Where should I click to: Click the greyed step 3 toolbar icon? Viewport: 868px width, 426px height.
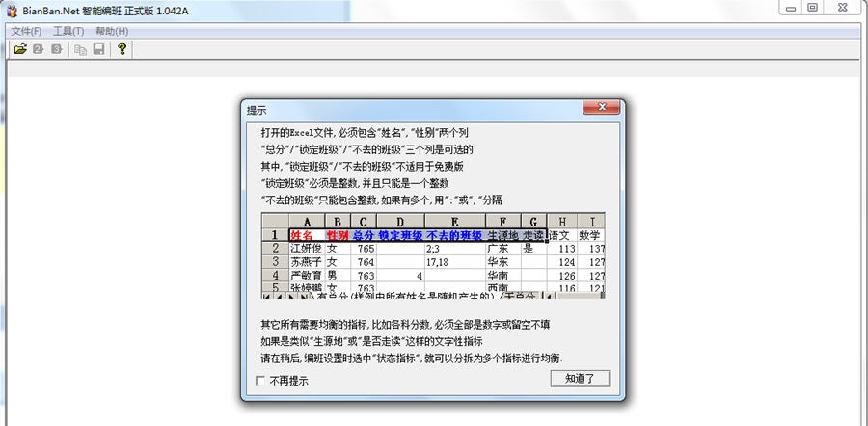click(56, 49)
